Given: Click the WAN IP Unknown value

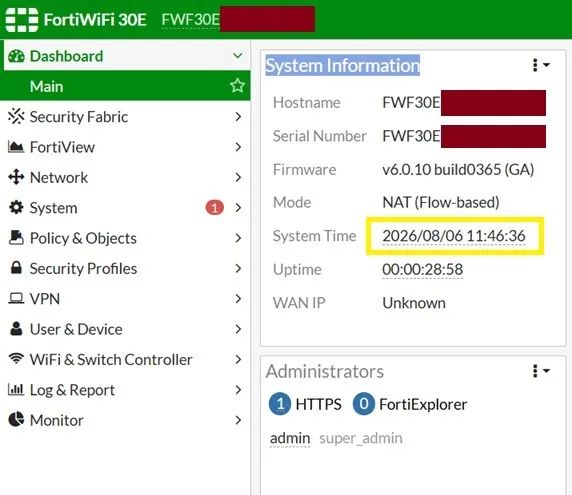Looking at the screenshot, I should pos(414,303).
